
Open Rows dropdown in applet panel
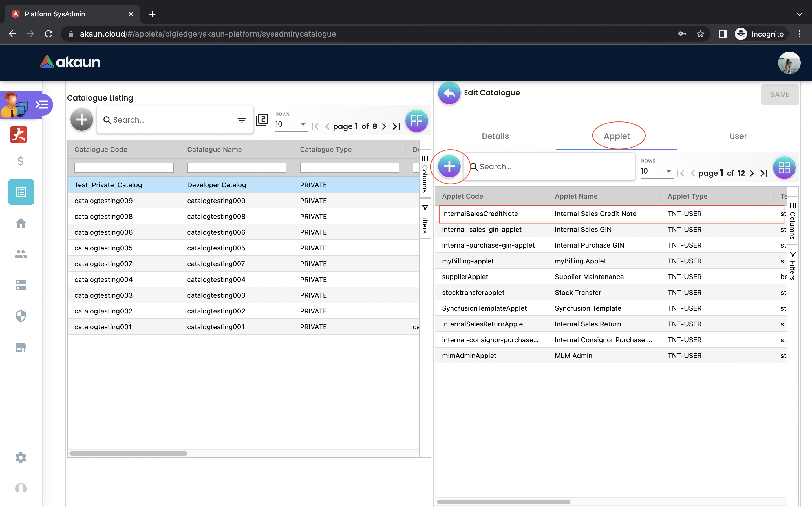[656, 171]
